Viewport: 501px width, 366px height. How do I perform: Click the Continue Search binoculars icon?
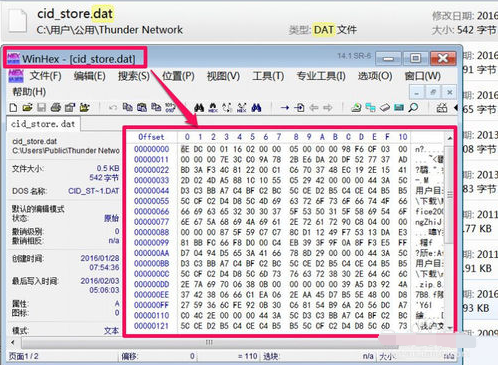click(x=256, y=107)
